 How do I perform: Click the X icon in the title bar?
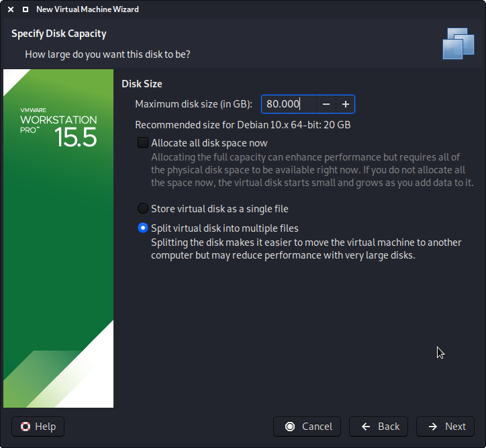coord(11,10)
